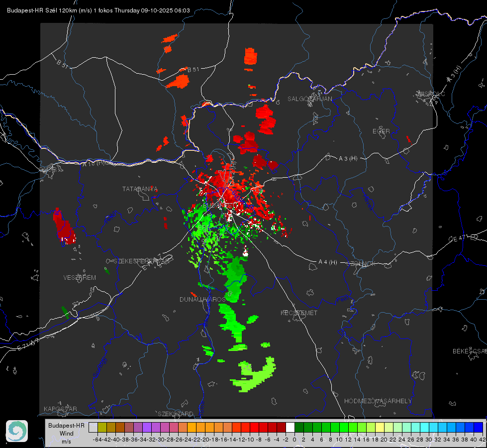
Task: Pick the violet swatch between -34 and -32
Action: click(147, 427)
